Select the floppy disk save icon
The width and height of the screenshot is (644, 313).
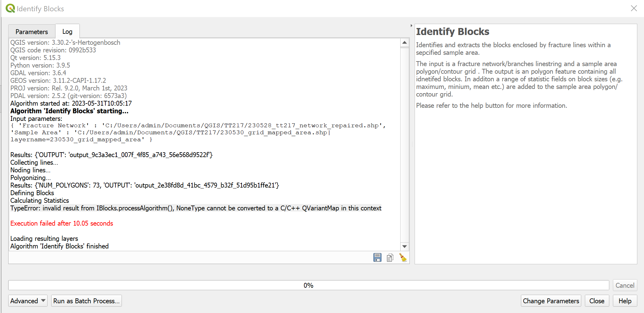377,257
